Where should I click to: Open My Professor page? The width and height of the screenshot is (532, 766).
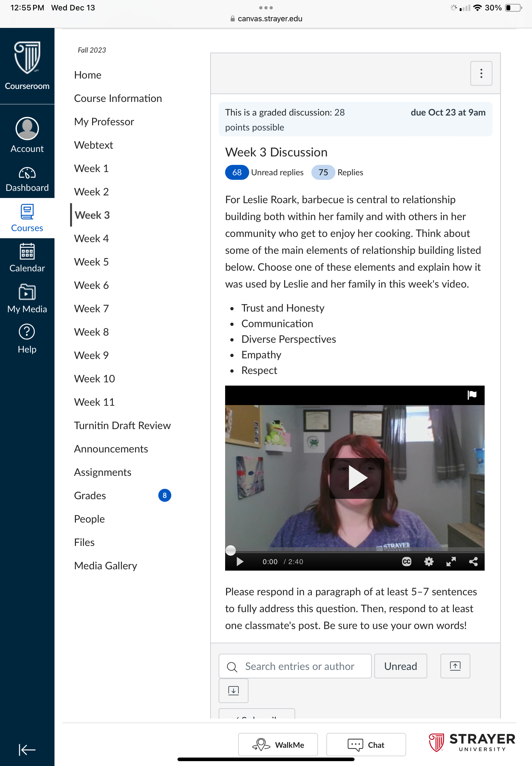click(104, 122)
